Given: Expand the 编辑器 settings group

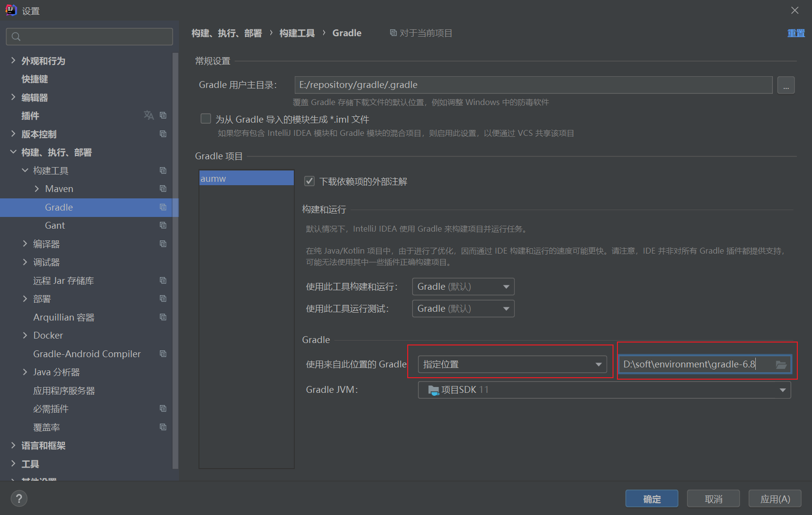Looking at the screenshot, I should (13, 97).
